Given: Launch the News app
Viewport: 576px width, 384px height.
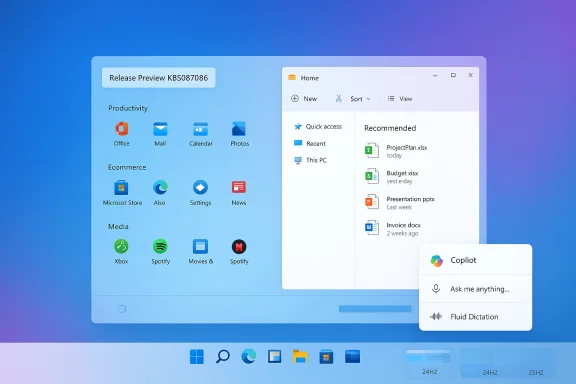Looking at the screenshot, I should (x=239, y=187).
